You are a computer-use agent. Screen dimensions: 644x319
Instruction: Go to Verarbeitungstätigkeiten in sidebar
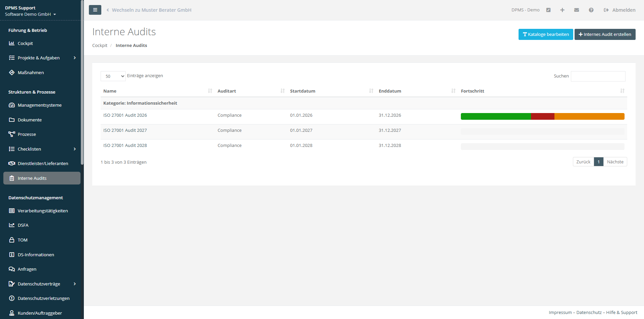(43, 211)
